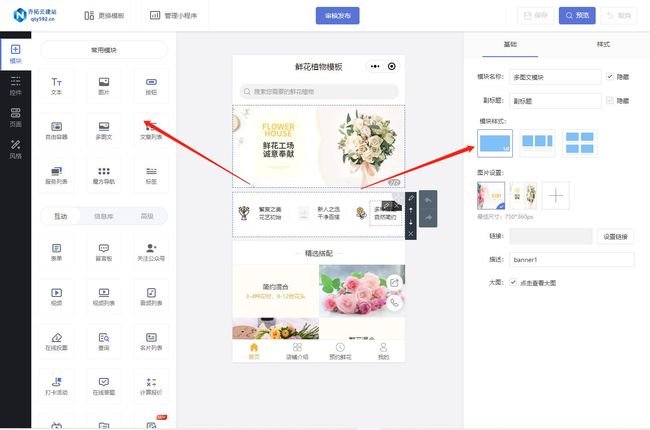The width and height of the screenshot is (650, 430).
Task: Open the three-dot menu in mini program header
Action: pos(375,66)
